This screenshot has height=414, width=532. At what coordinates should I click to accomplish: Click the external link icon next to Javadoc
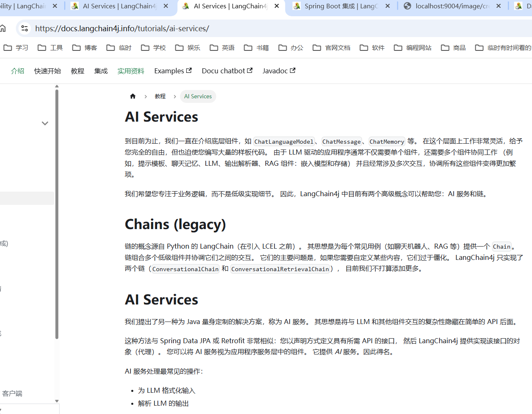(293, 70)
